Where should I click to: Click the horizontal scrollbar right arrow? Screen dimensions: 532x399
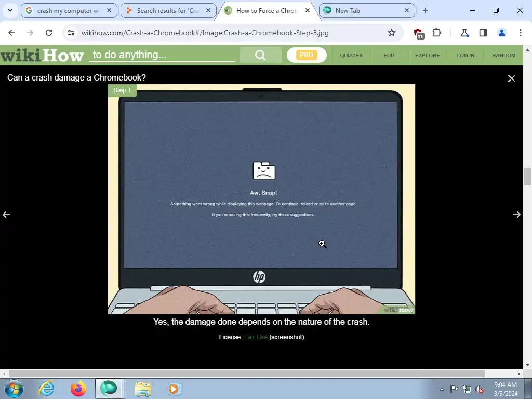click(519, 374)
